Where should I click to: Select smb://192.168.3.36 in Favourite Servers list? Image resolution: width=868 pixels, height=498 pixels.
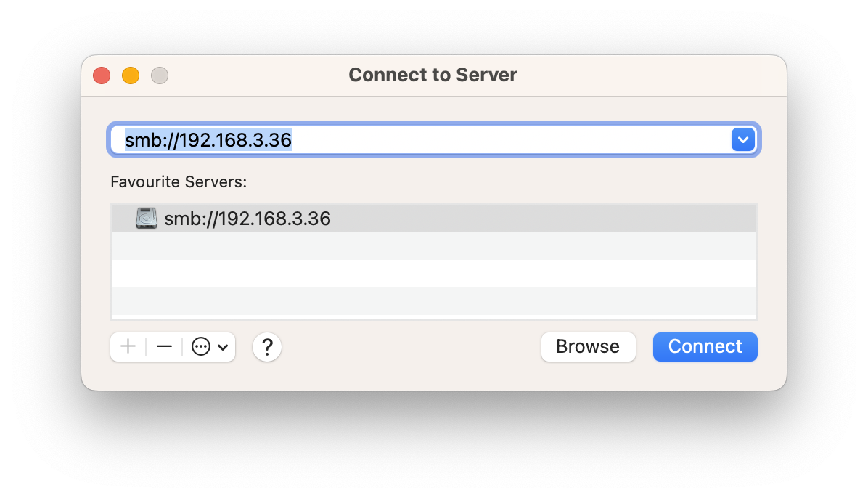tap(434, 219)
